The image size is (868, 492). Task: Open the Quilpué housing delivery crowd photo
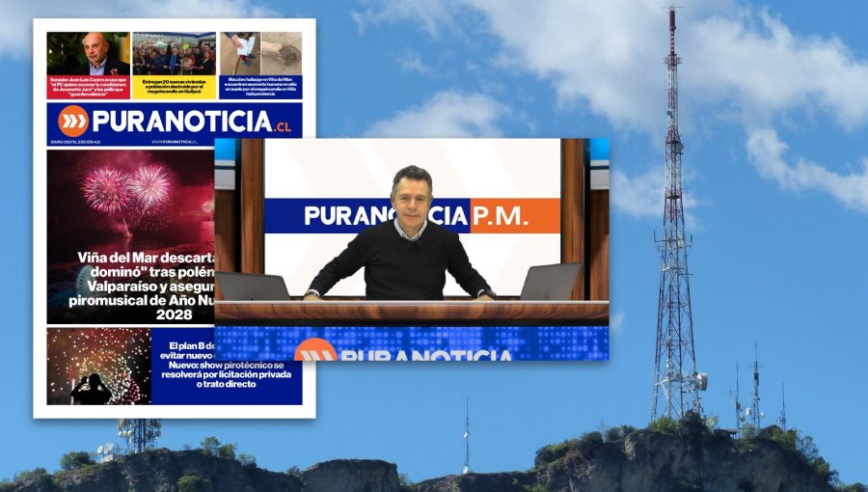[174, 54]
